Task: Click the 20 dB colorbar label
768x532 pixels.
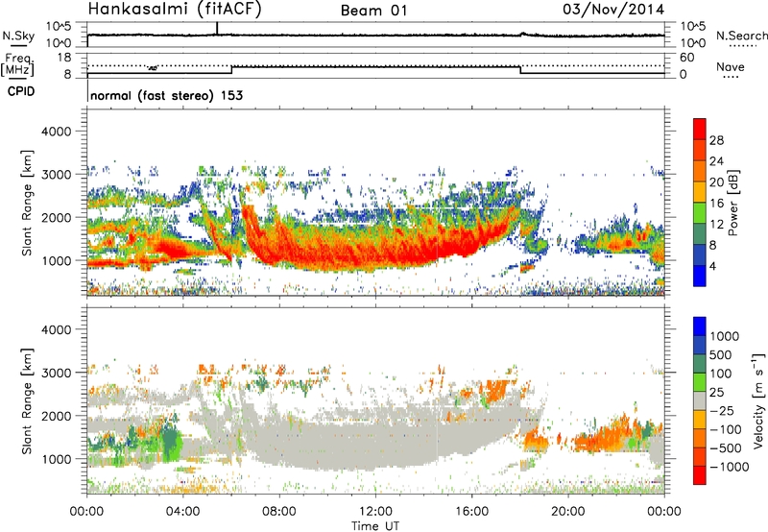Action: [716, 182]
